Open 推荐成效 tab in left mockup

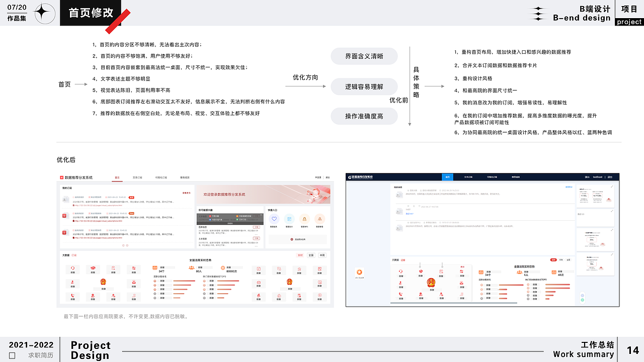pos(185,177)
